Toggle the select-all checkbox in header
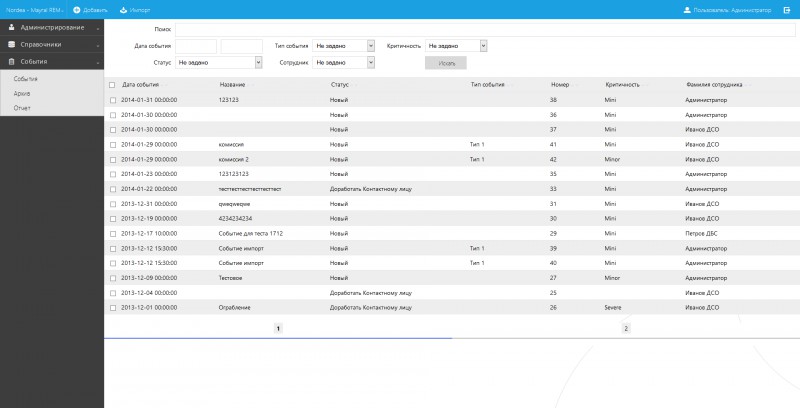Screen dimensions: 800x408 (112, 85)
